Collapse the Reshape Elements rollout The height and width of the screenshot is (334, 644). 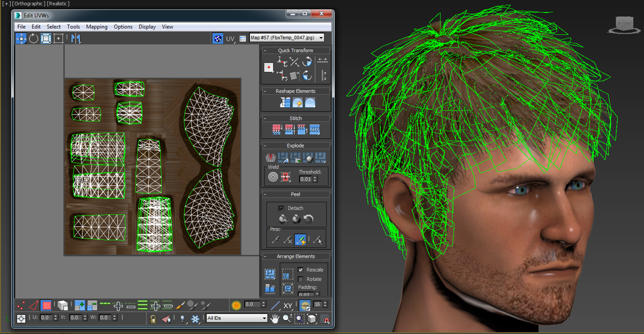click(265, 91)
